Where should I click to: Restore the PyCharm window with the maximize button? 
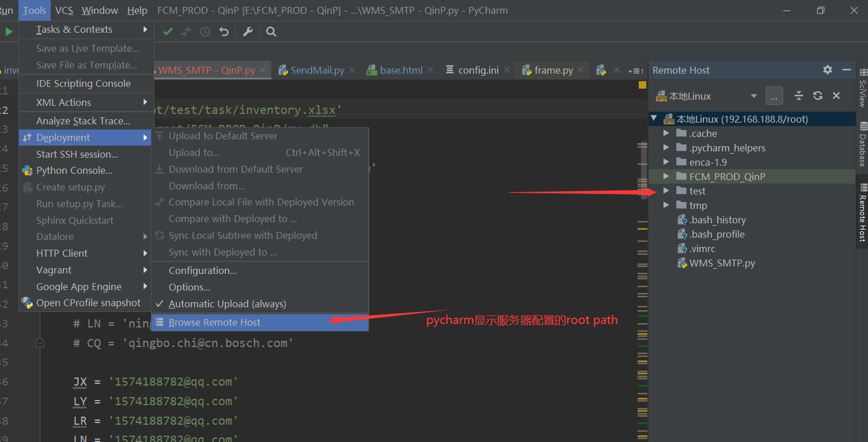[821, 10]
